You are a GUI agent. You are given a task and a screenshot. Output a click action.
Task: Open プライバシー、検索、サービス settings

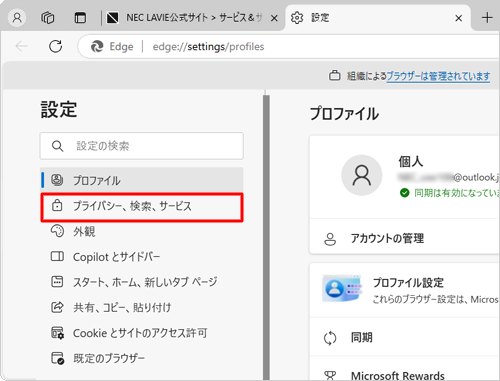[142, 206]
